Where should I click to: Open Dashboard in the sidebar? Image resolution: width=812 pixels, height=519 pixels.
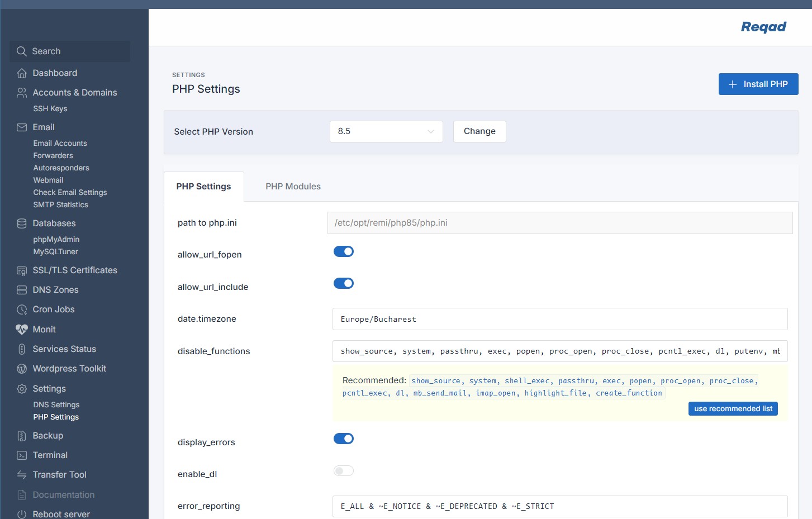click(55, 73)
